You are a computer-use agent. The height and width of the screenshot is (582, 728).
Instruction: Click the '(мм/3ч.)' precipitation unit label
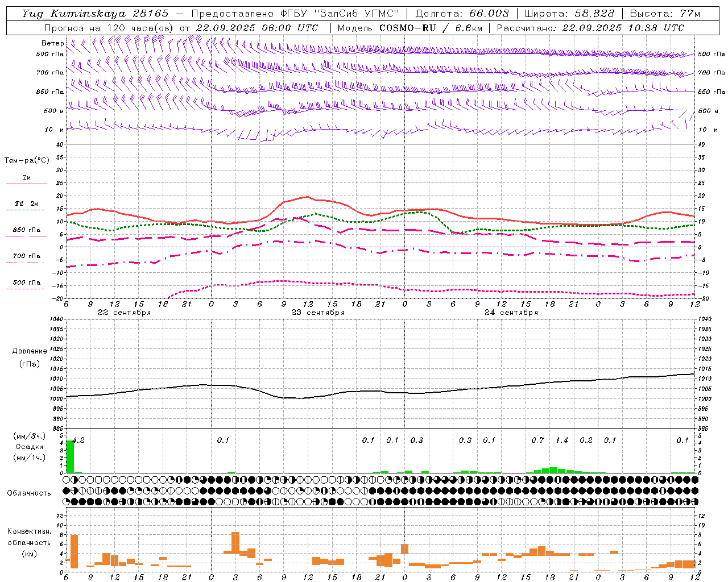click(x=30, y=436)
